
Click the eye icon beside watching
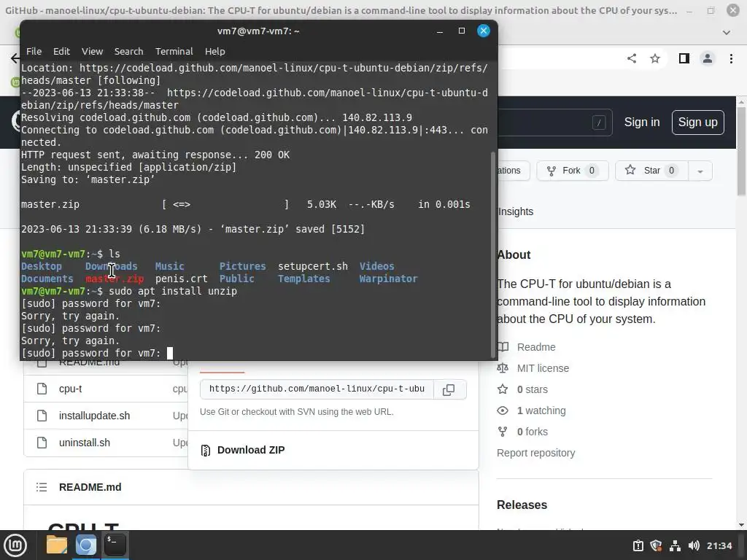coord(503,411)
